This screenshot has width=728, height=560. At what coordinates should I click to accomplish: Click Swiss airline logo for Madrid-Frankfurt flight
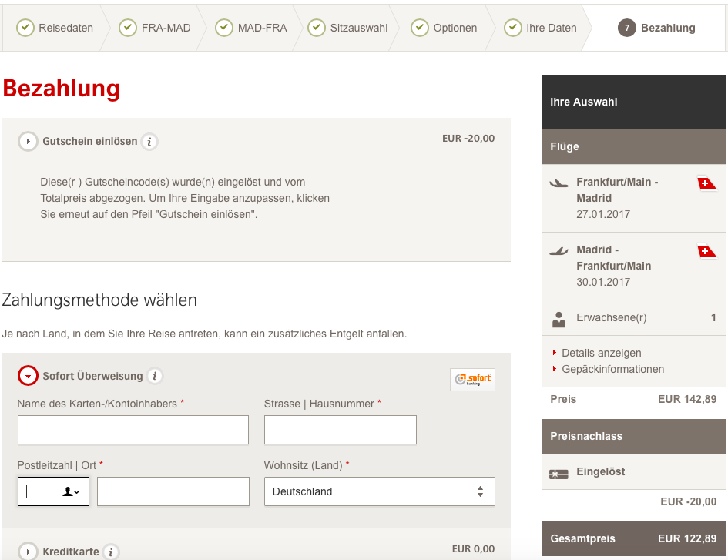coord(706,251)
